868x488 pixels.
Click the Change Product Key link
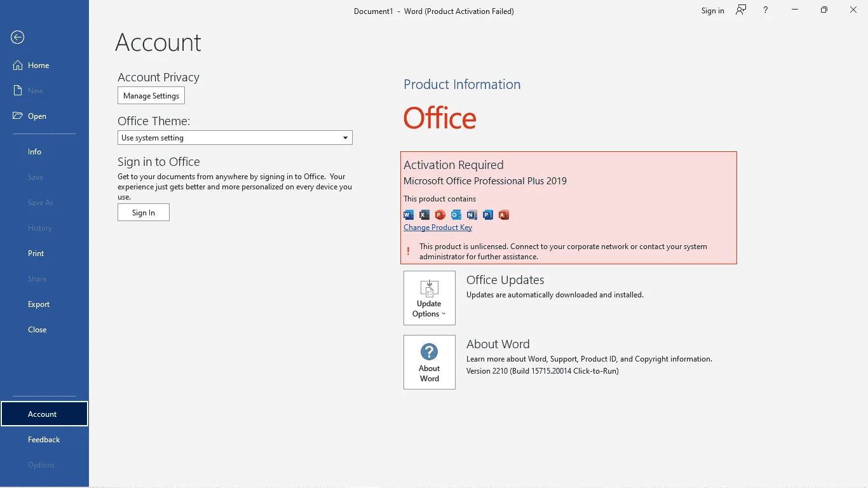pos(438,227)
